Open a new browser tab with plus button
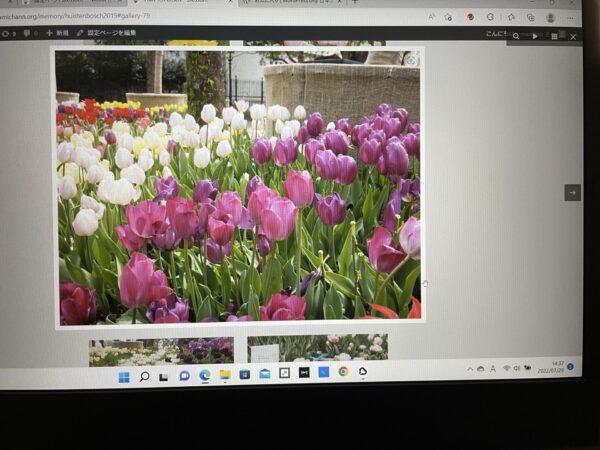The image size is (600, 450). pos(355,2)
